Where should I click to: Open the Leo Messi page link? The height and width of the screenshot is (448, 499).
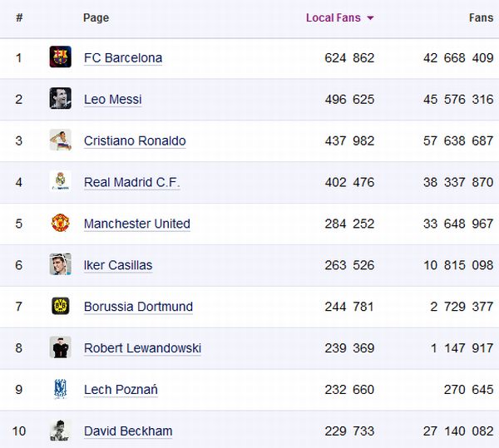coord(112,100)
